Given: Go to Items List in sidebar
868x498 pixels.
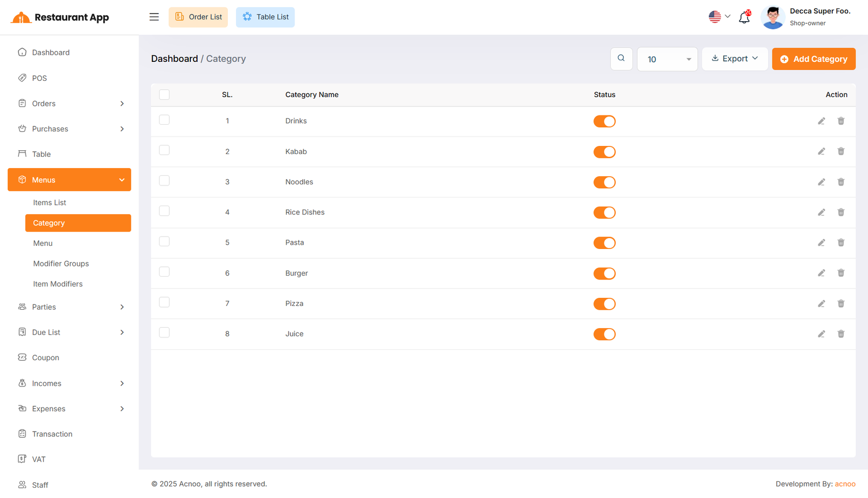Looking at the screenshot, I should (49, 202).
